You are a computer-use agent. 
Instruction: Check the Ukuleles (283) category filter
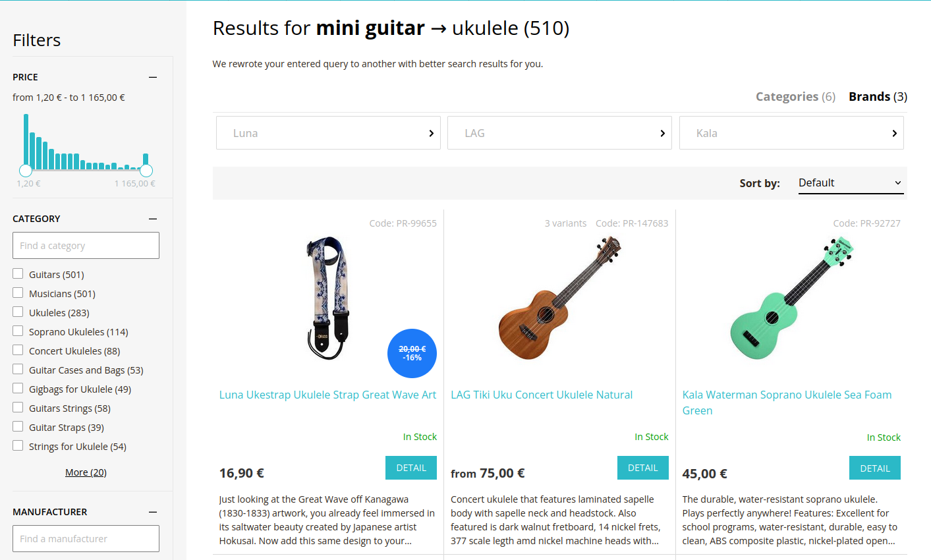(x=18, y=312)
